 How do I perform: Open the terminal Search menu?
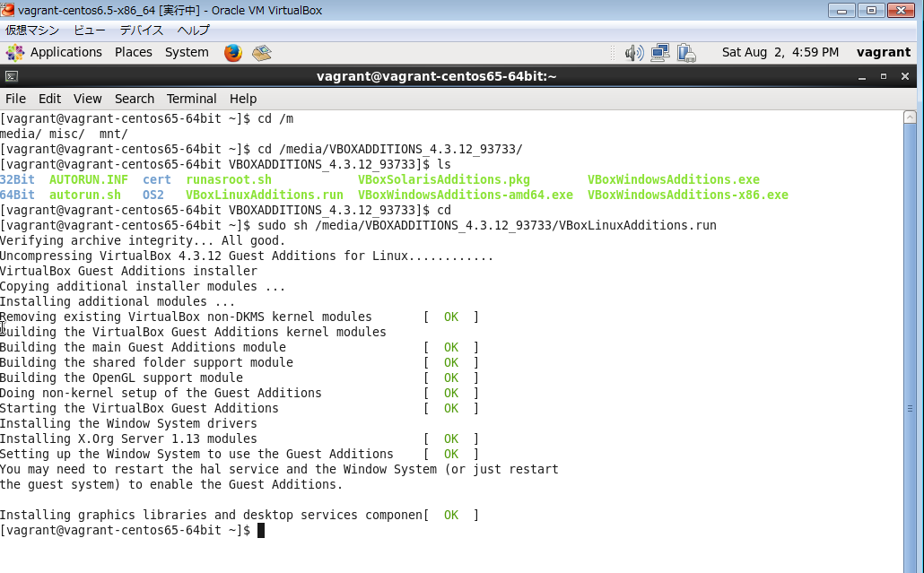135,99
